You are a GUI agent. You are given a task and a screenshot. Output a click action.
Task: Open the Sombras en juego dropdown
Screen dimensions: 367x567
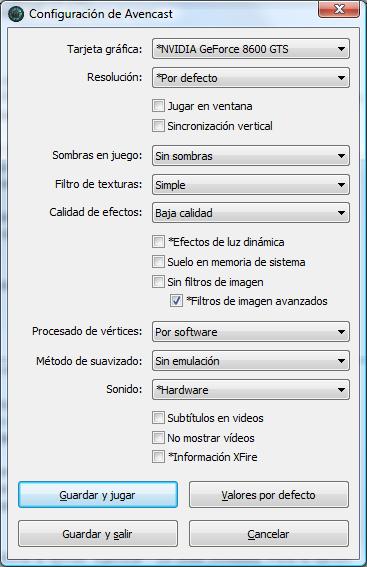[x=251, y=156]
